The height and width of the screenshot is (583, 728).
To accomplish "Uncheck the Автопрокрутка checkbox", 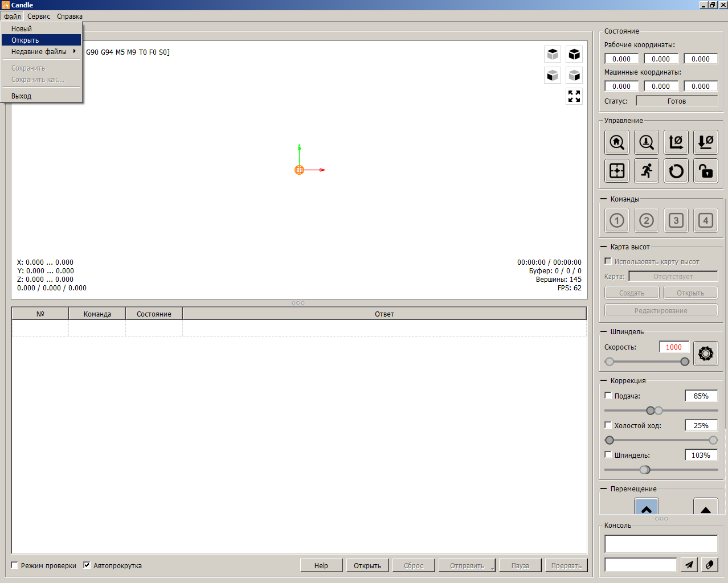I will click(x=87, y=565).
